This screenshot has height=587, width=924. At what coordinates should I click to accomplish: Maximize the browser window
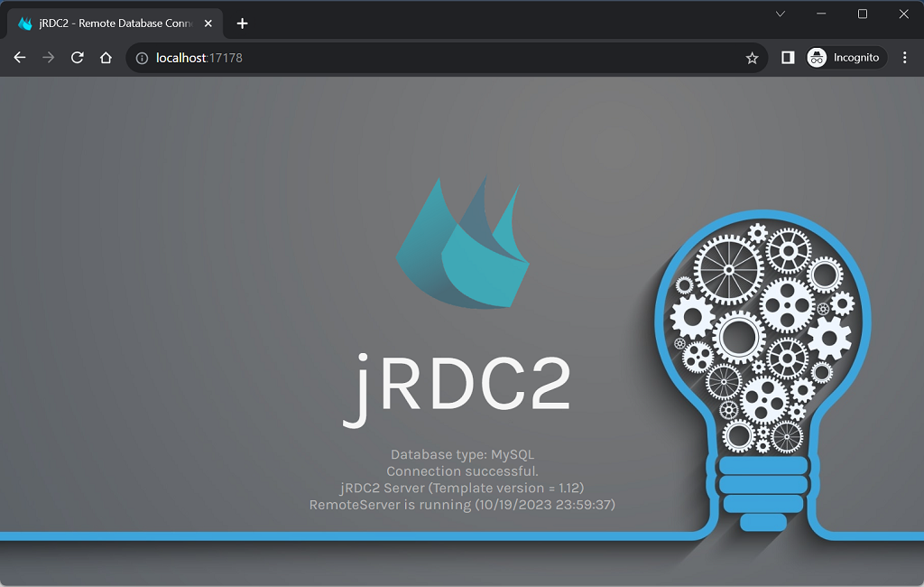pos(862,14)
